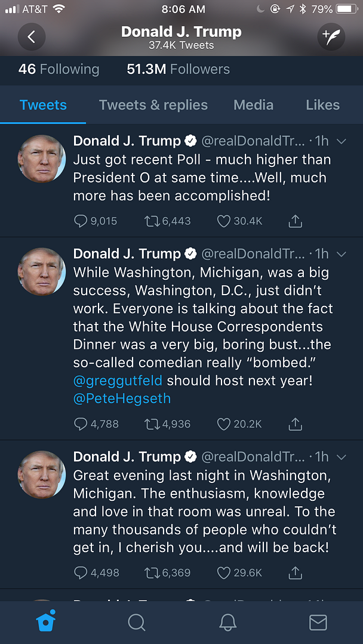Expand options chevron on second tweet
Screen dimensions: 363x644
tap(342, 254)
